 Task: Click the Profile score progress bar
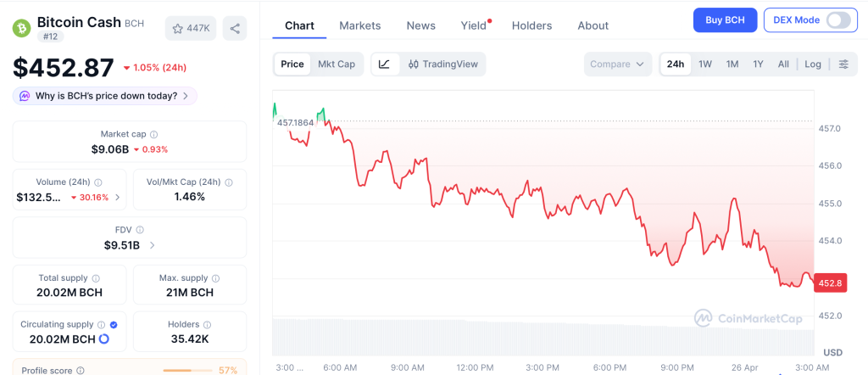pyautogui.click(x=187, y=371)
